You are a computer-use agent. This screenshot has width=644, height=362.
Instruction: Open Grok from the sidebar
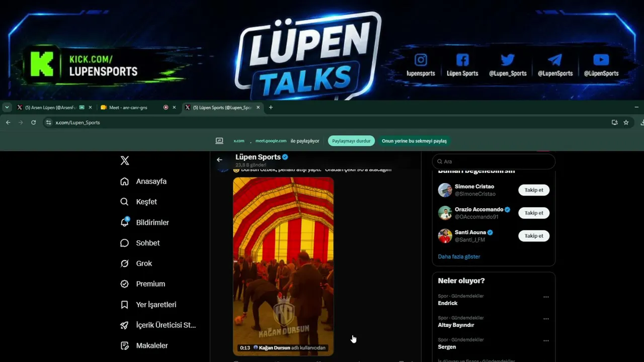click(x=136, y=263)
